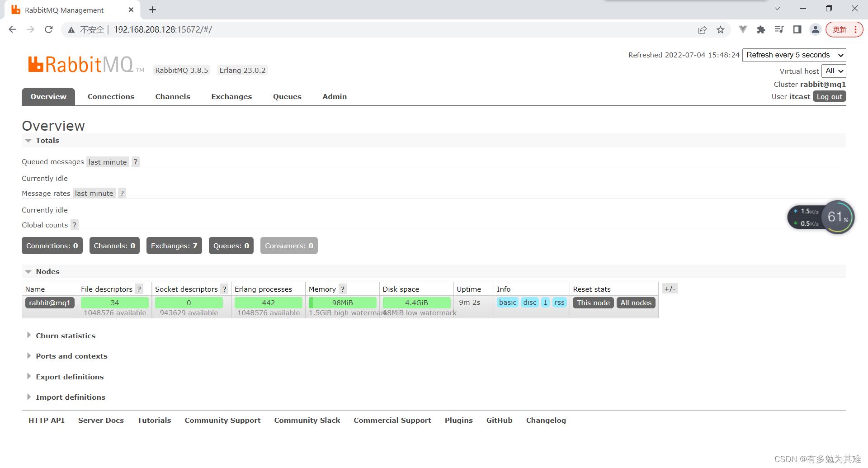868x468 pixels.
Task: Click the help icon next to Message rates
Action: click(122, 193)
